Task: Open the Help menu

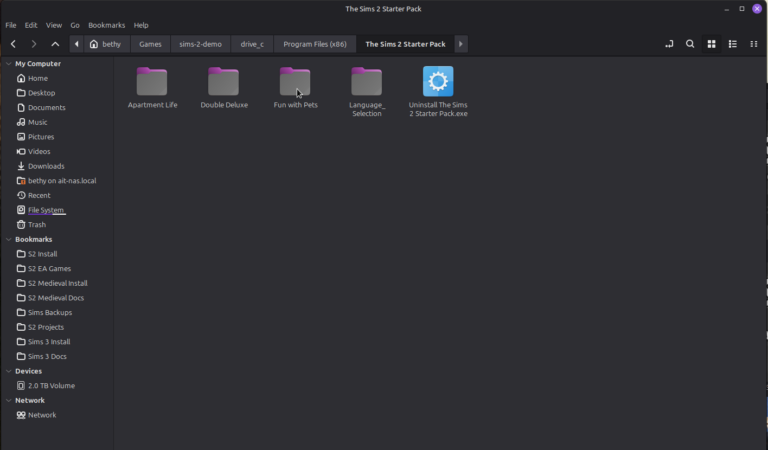Action: click(141, 25)
